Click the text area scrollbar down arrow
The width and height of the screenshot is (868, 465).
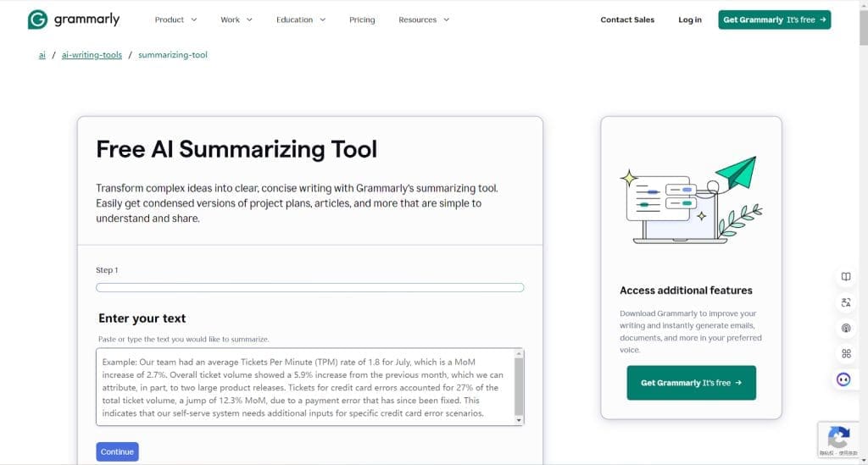click(519, 420)
